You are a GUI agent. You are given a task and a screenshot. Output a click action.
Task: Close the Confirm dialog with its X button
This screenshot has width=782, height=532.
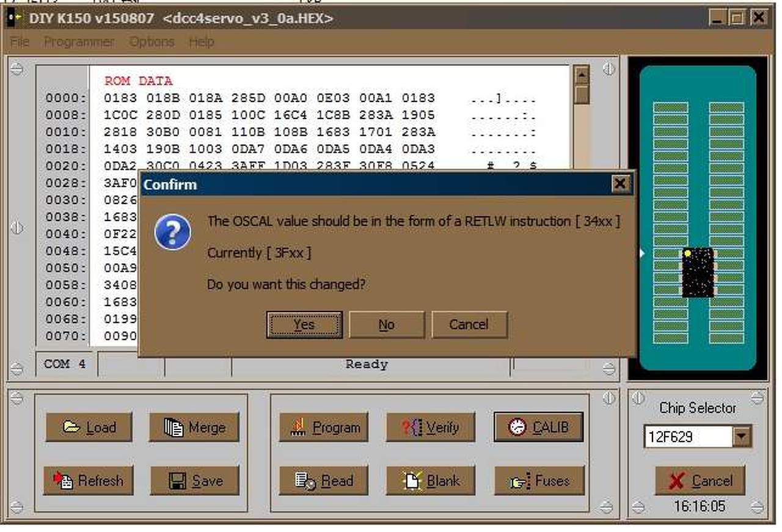(x=620, y=183)
